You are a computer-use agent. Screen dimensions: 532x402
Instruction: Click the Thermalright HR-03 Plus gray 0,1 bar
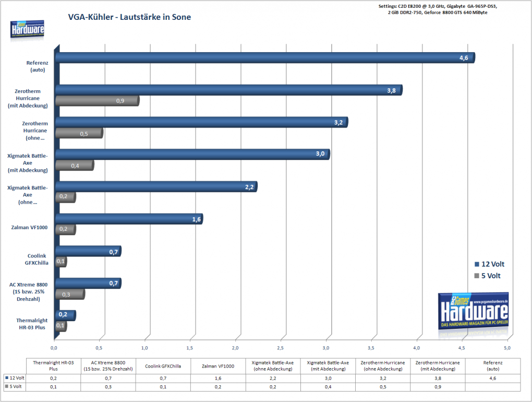coord(61,326)
